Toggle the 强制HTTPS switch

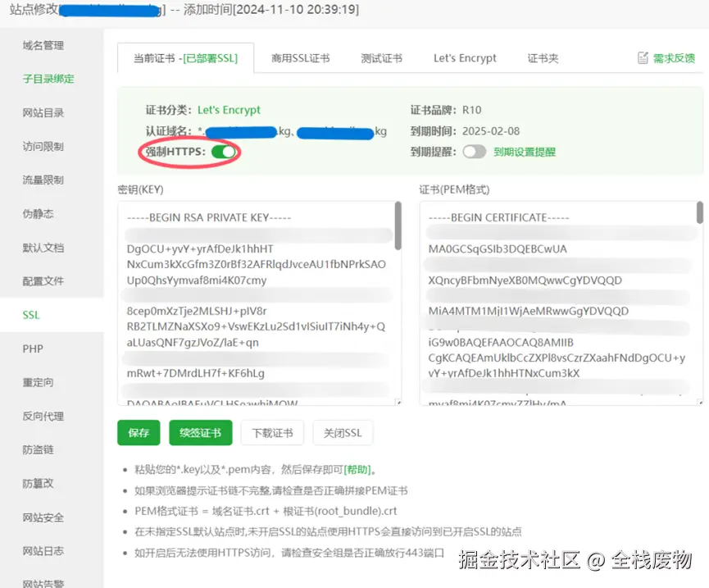225,152
